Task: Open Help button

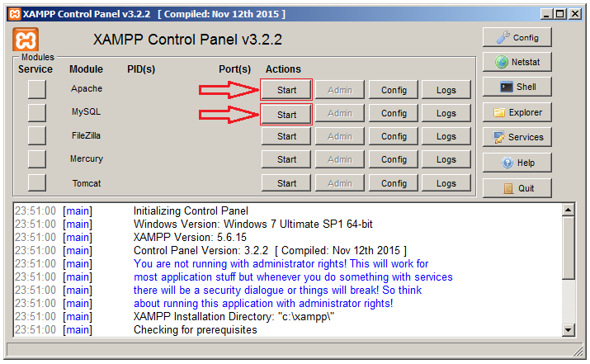Action: point(517,163)
